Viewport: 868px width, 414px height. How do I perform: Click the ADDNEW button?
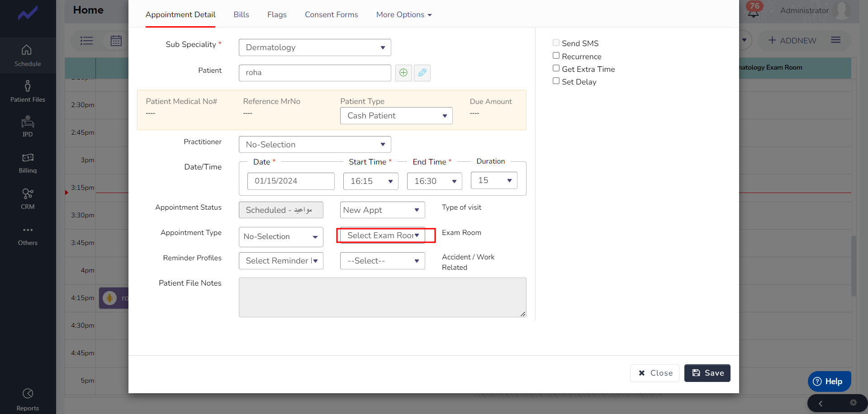click(x=792, y=41)
